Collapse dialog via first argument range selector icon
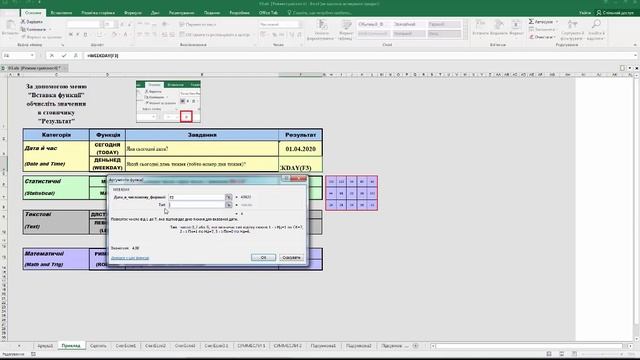This screenshot has width=640, height=360. coord(229,197)
